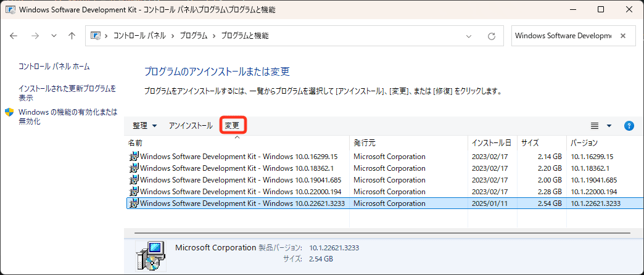Refresh the Programs and Features list
The image size is (644, 275).
pos(491,36)
